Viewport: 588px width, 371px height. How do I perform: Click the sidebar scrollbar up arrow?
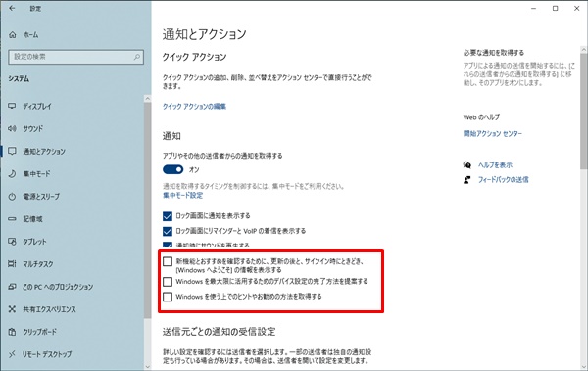click(147, 98)
